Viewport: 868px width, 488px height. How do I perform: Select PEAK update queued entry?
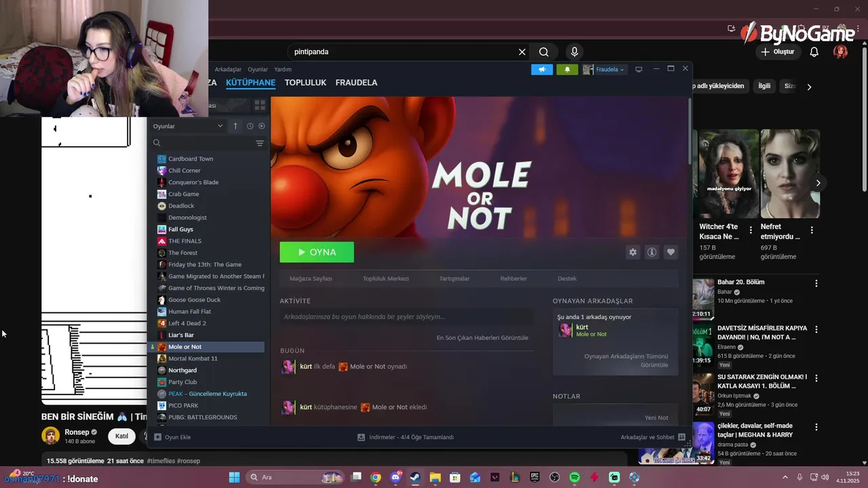207,394
